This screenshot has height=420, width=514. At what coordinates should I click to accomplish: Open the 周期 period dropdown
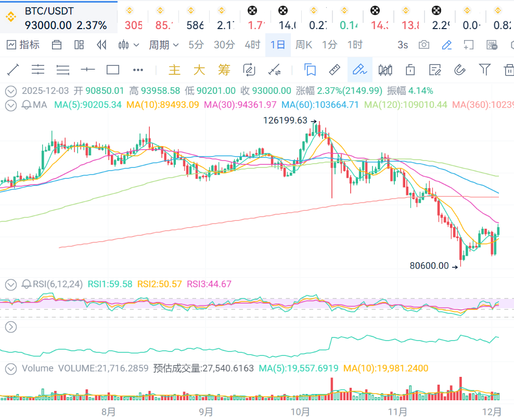tap(164, 45)
